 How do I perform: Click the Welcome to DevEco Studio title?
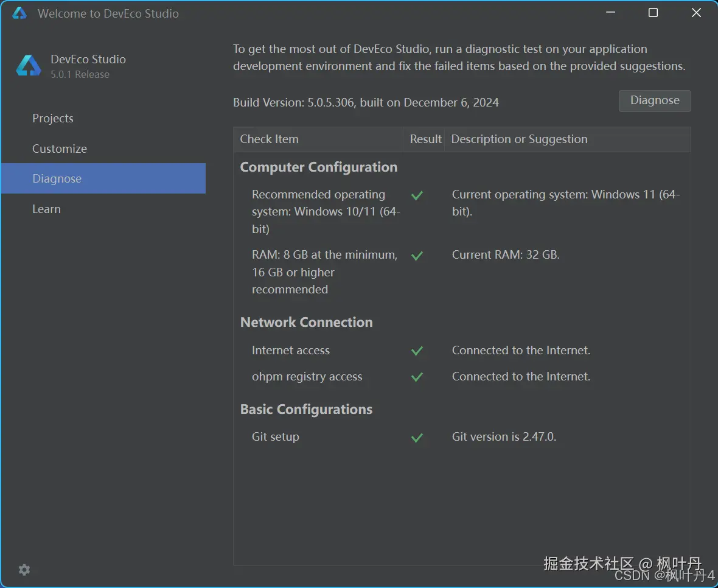point(108,14)
